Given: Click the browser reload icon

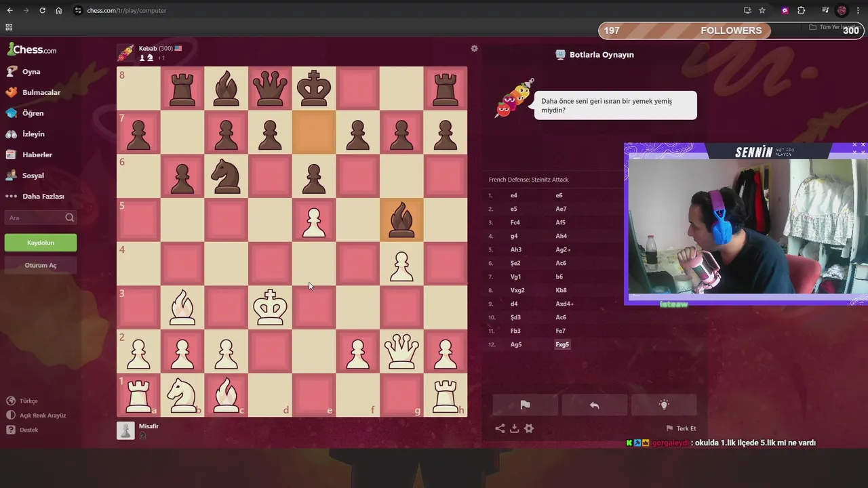Looking at the screenshot, I should [42, 10].
